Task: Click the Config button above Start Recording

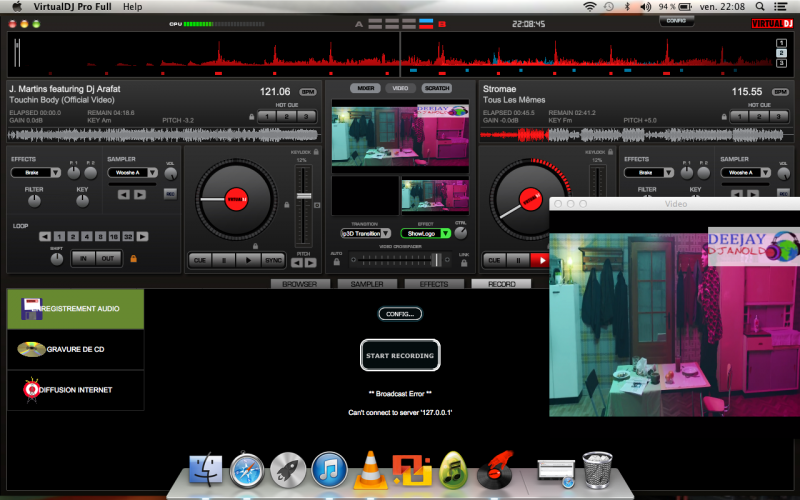Action: tap(400, 313)
